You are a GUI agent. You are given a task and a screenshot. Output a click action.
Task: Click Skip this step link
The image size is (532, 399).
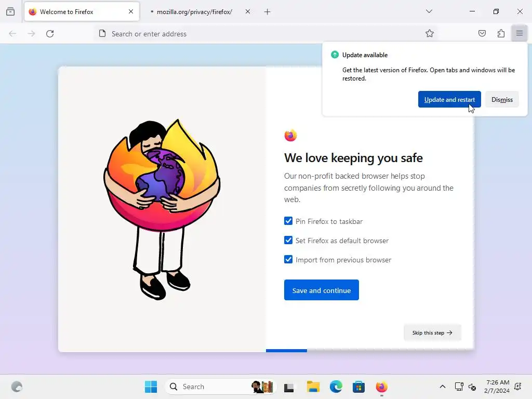click(432, 332)
